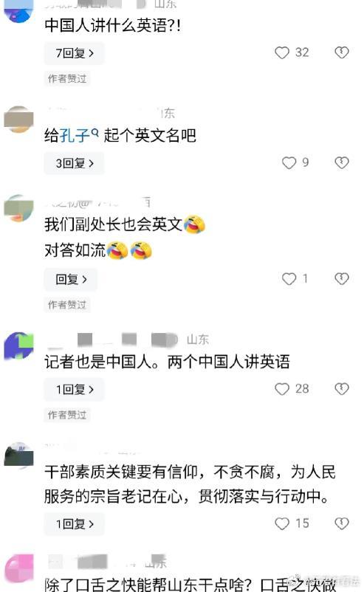364x592 pixels.
Task: Tap broken heart on 干部素质 comment
Action: coord(342,523)
